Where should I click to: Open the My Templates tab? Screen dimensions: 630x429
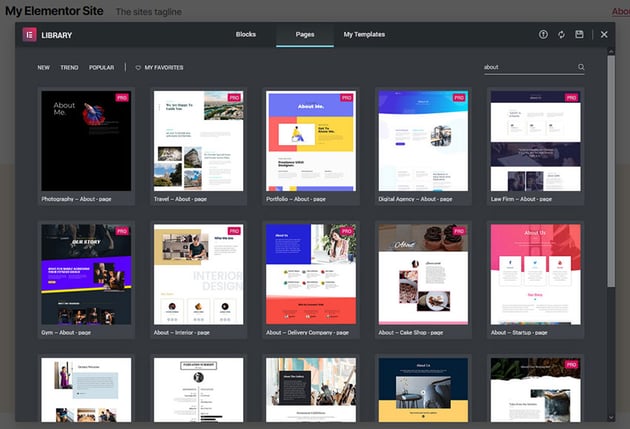point(364,35)
